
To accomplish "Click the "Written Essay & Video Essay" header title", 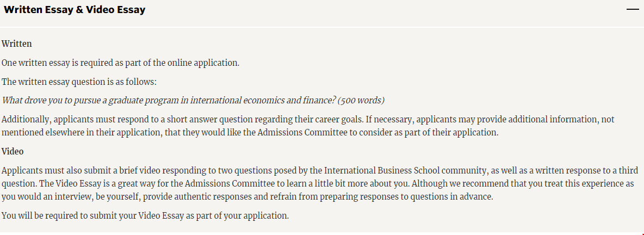I will click(x=75, y=10).
